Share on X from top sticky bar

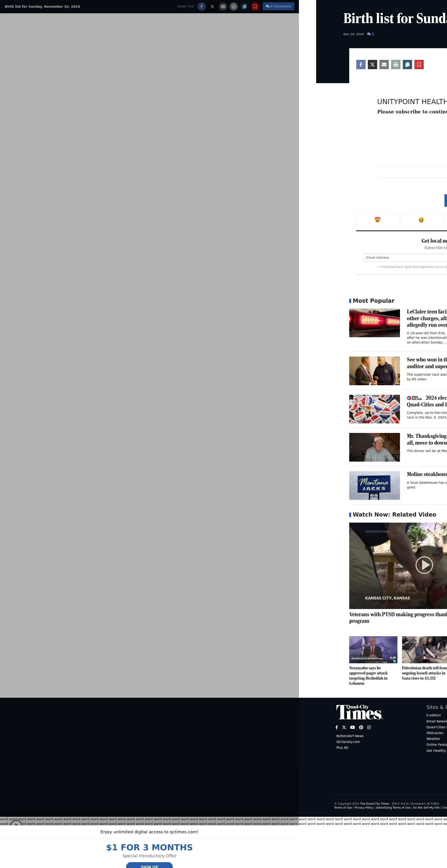coord(212,6)
